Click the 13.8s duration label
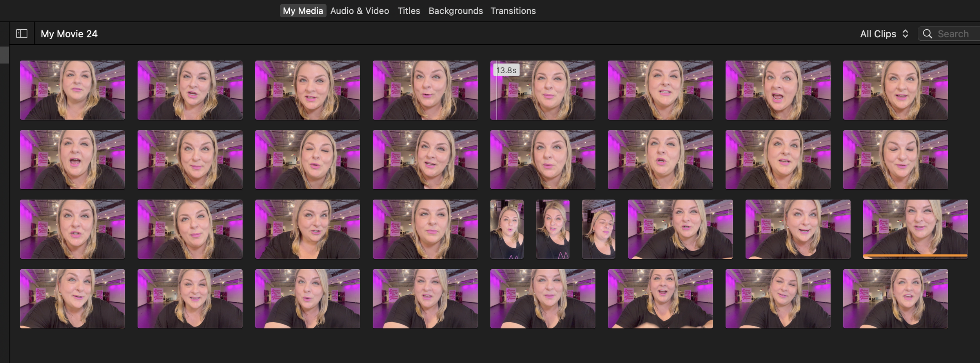 [x=506, y=70]
